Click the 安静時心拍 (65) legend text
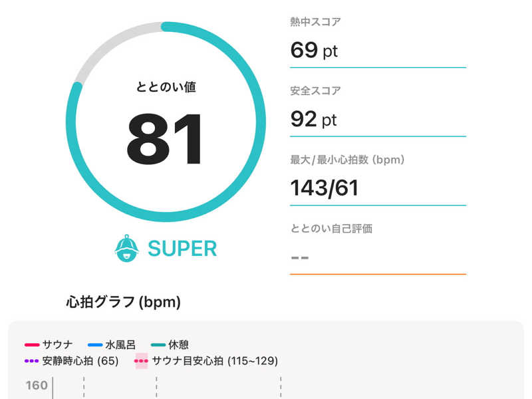The width and height of the screenshot is (532, 399). point(80,360)
